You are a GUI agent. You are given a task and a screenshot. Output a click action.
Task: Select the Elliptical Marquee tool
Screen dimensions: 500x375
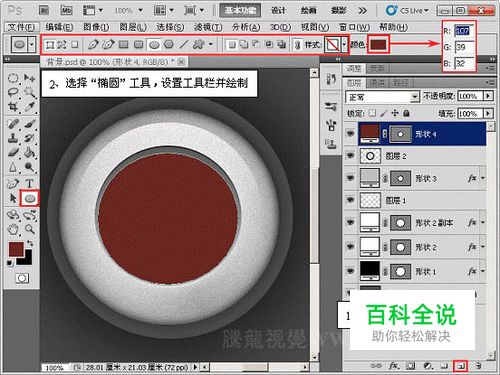[x=13, y=78]
